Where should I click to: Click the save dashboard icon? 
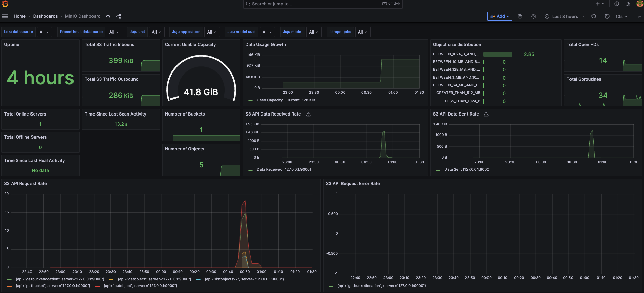[x=520, y=16]
